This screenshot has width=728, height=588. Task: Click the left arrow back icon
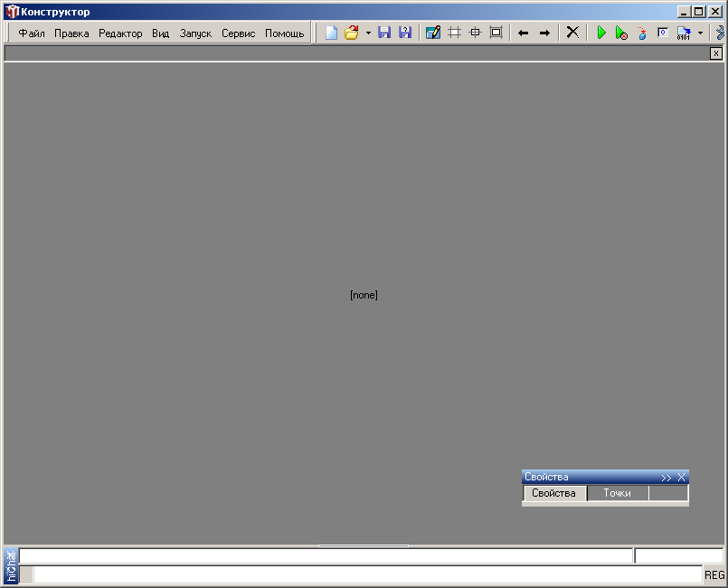[523, 33]
